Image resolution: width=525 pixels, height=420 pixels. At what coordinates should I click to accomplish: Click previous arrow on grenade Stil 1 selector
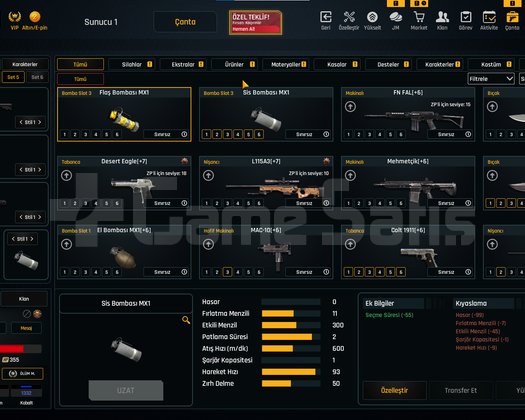[x=13, y=239]
